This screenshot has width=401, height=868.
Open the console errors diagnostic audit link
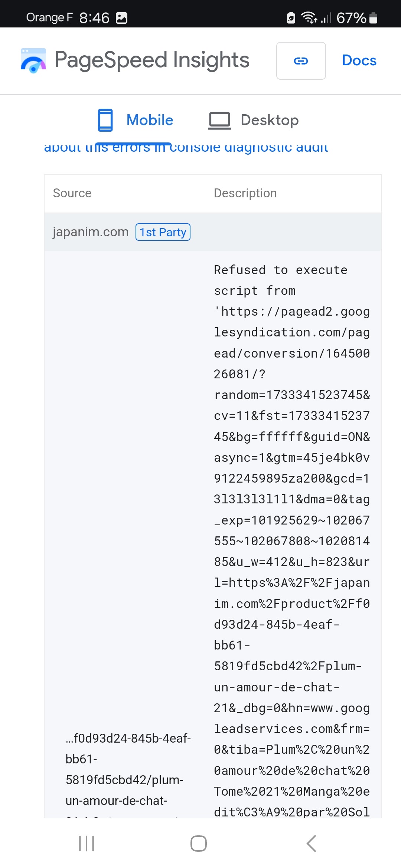pos(186,148)
